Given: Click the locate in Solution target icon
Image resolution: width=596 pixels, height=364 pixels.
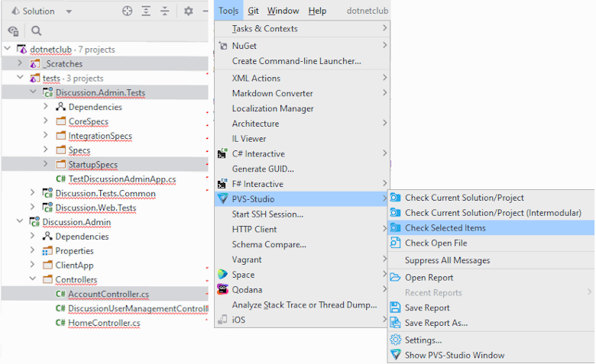Looking at the screenshot, I should pyautogui.click(x=128, y=11).
